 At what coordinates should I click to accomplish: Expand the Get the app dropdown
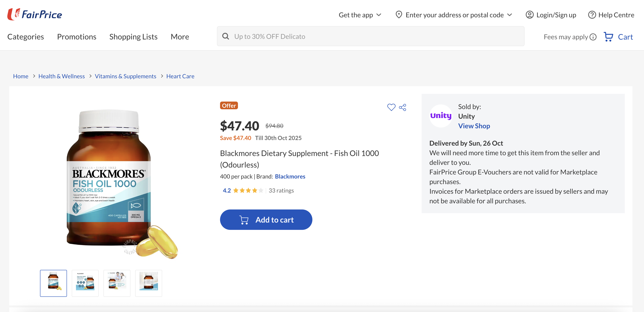tap(360, 15)
